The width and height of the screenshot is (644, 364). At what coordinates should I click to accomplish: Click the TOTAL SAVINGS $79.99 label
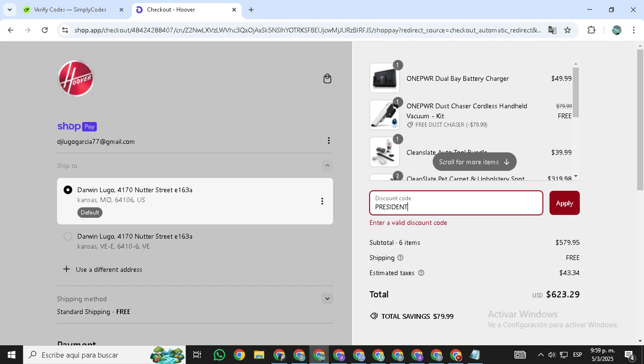click(x=412, y=316)
